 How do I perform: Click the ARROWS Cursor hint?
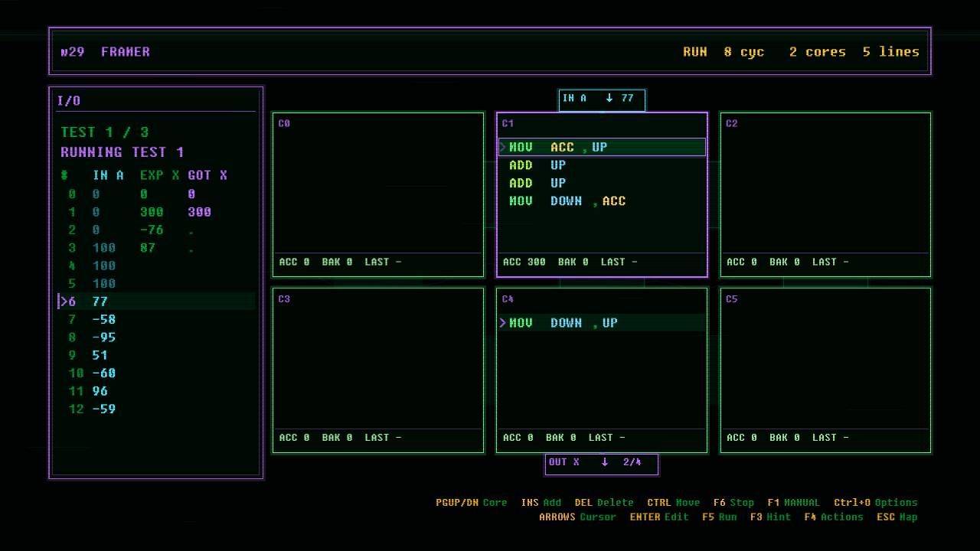click(x=577, y=517)
